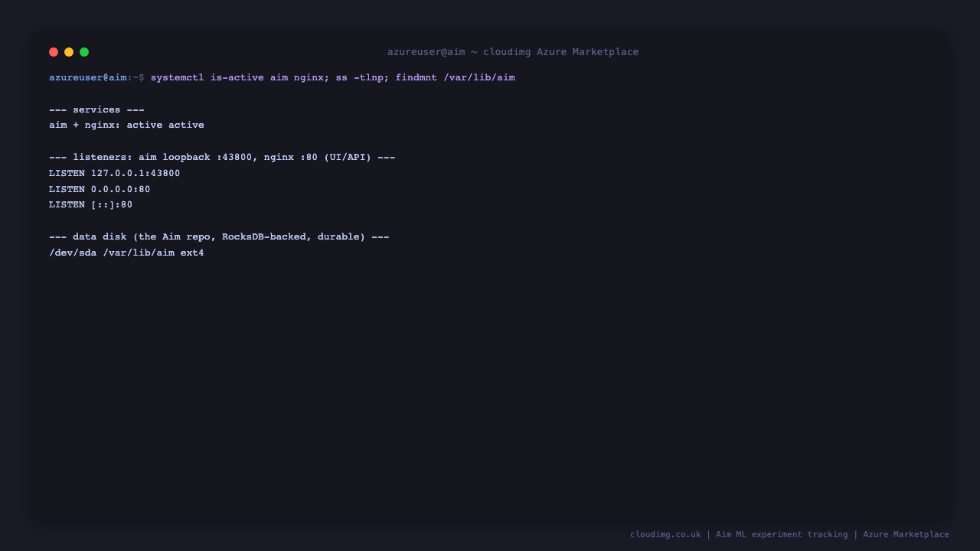The image size is (980, 551).
Task: Click the LISTEN [::]:80 line
Action: point(91,204)
